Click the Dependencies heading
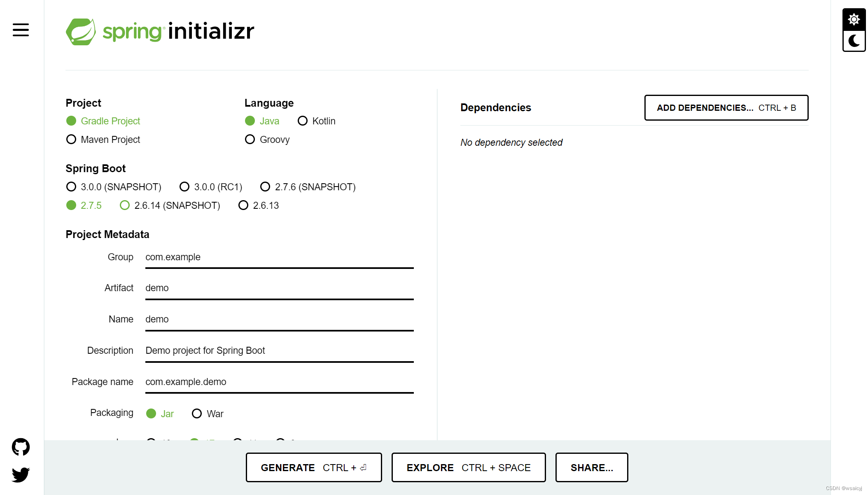This screenshot has height=495, width=868. coord(496,107)
